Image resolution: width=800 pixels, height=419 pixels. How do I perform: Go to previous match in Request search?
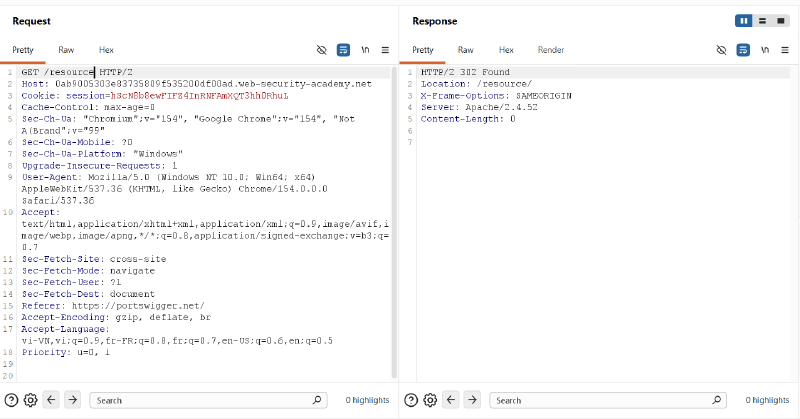point(51,400)
